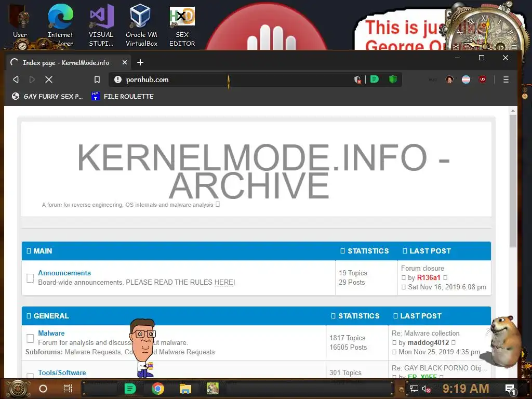Open the Edge "Internet" desktop shortcut
The width and height of the screenshot is (532, 399).
[60, 24]
